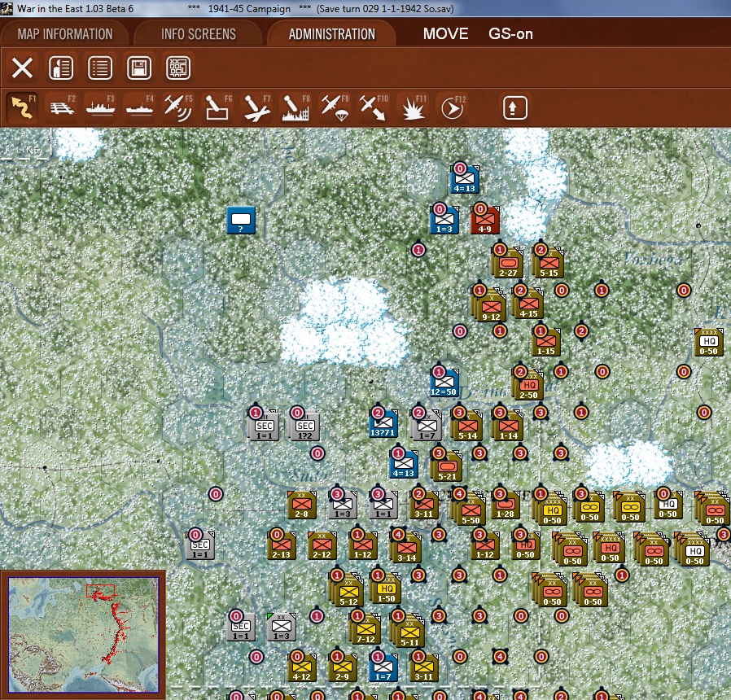Switch to the Administration tab
Image resolution: width=731 pixels, height=700 pixels.
click(x=332, y=34)
